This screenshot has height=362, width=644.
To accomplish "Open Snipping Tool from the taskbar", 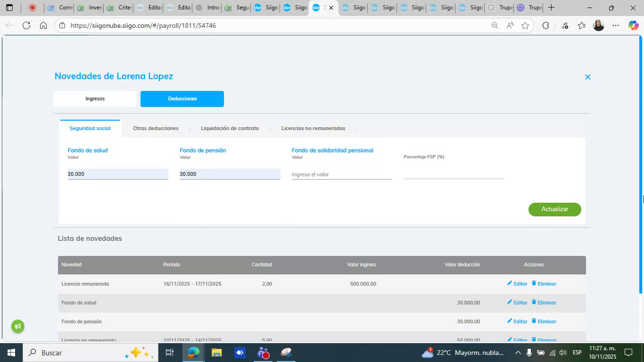I will [x=286, y=353].
